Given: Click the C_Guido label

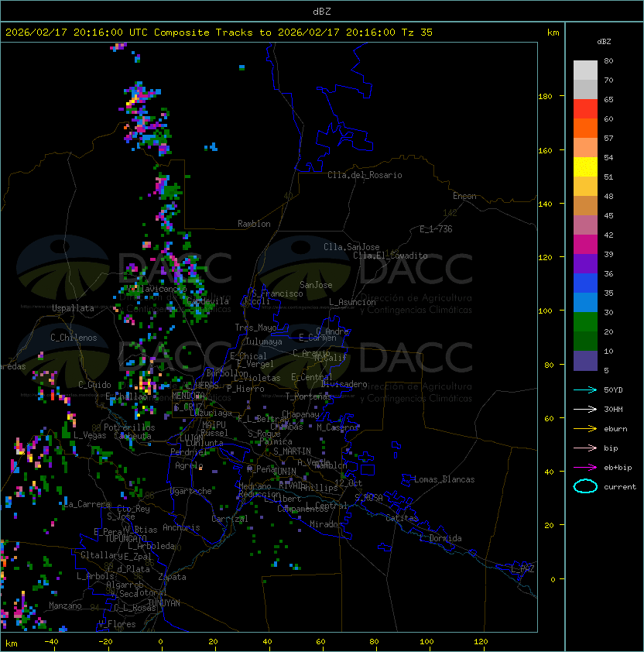Looking at the screenshot, I should click(x=94, y=385).
